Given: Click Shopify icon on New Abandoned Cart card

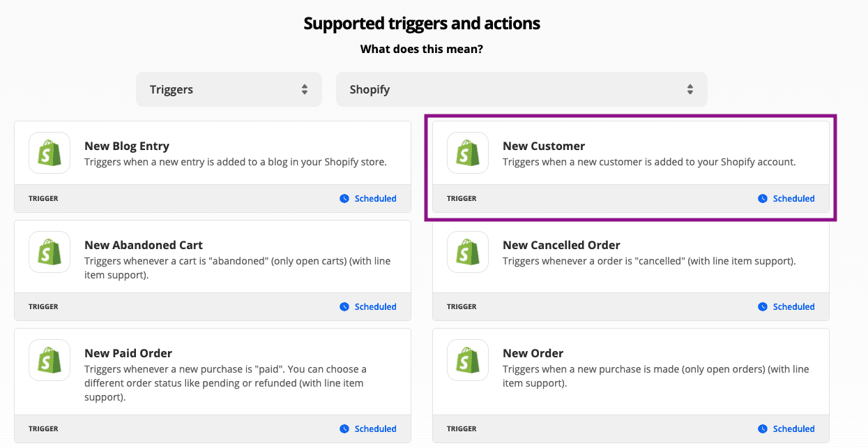Looking at the screenshot, I should tap(50, 252).
